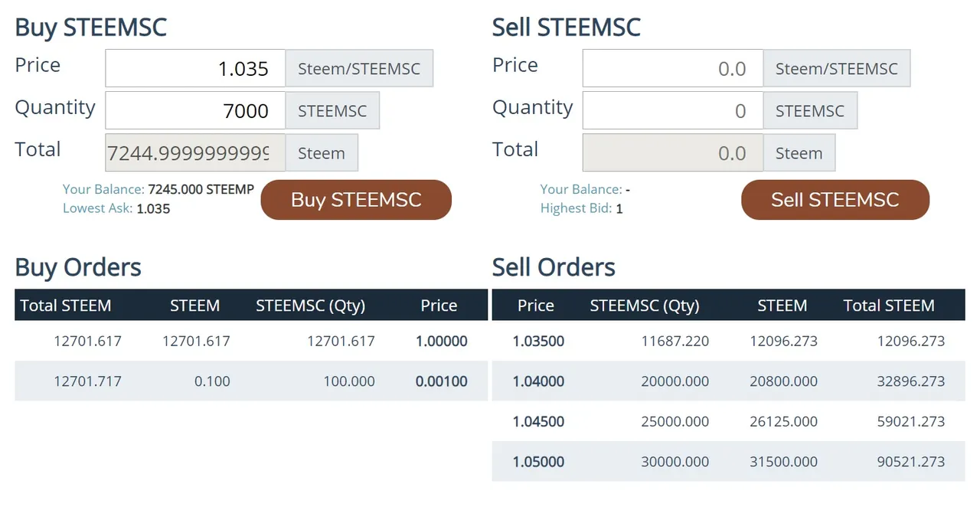This screenshot has width=980, height=523.
Task: Click the 7245.000 STEEMP balance value
Action: click(201, 189)
